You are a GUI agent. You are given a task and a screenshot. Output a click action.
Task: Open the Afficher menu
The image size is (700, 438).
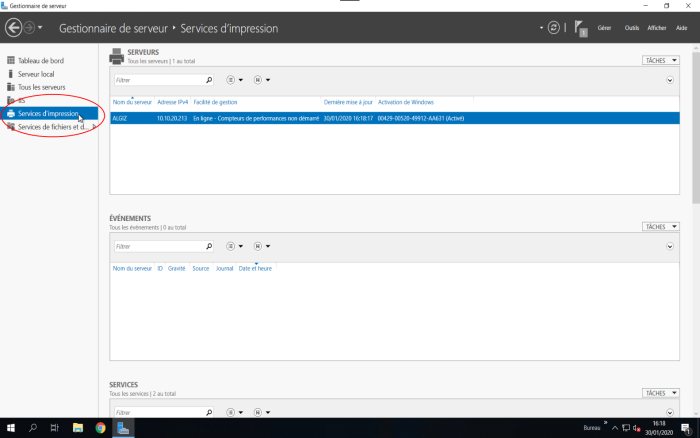(657, 28)
